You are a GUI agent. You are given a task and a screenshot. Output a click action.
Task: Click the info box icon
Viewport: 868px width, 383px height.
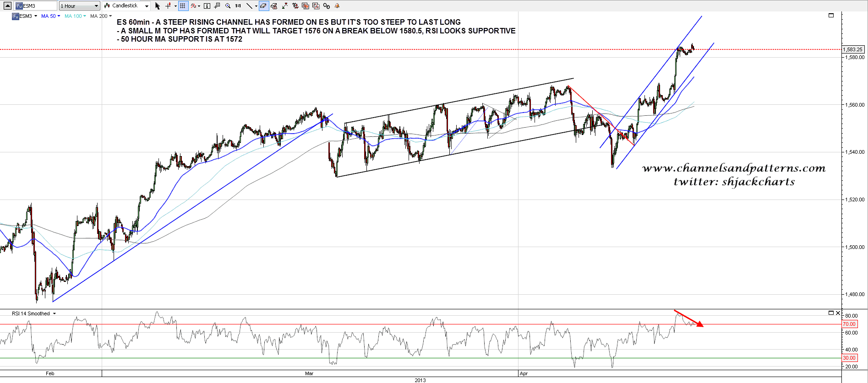[x=207, y=6]
